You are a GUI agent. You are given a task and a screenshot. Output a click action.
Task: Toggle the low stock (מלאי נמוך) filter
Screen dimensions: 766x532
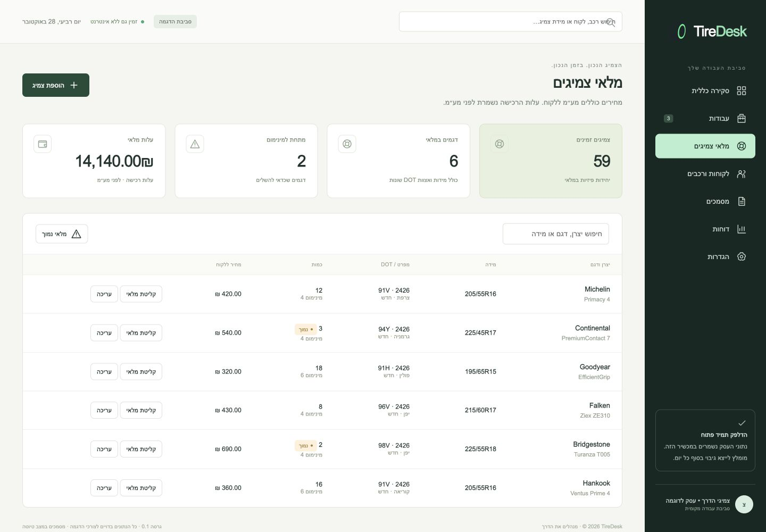[62, 234]
